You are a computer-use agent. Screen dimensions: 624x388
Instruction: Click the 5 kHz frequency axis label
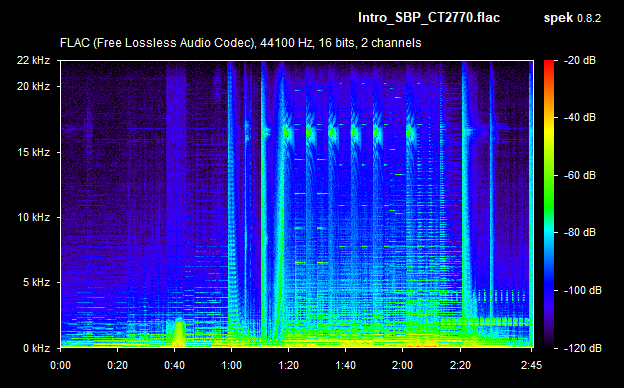click(36, 282)
